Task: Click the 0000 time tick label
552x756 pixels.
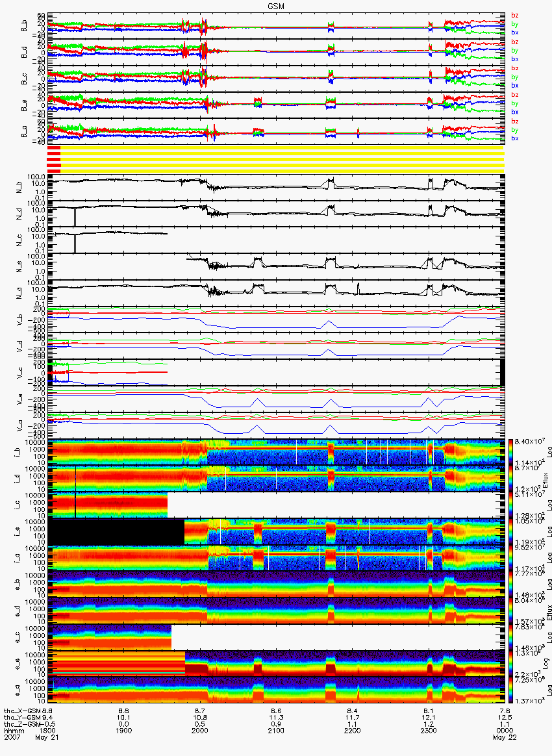Action: 505,731
